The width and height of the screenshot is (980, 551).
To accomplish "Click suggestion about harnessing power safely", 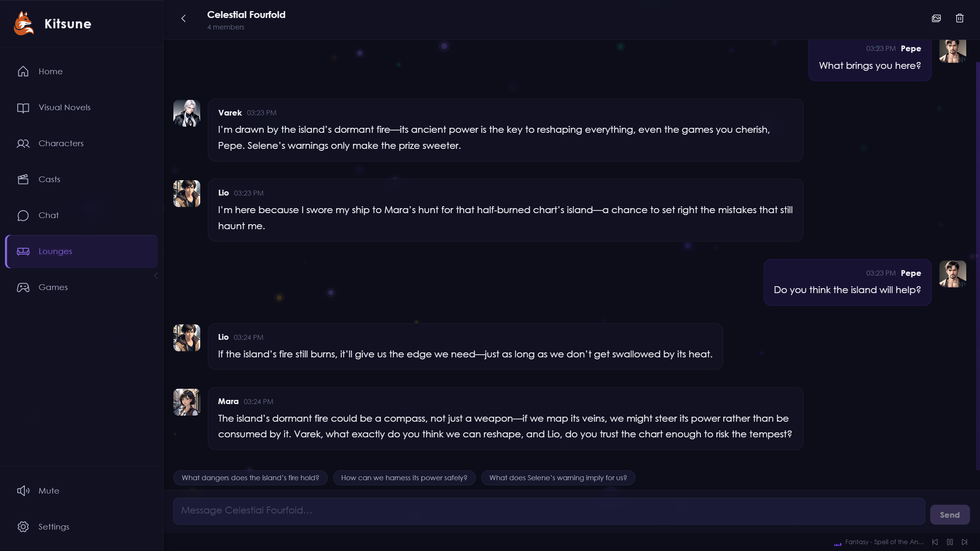I will pyautogui.click(x=404, y=478).
